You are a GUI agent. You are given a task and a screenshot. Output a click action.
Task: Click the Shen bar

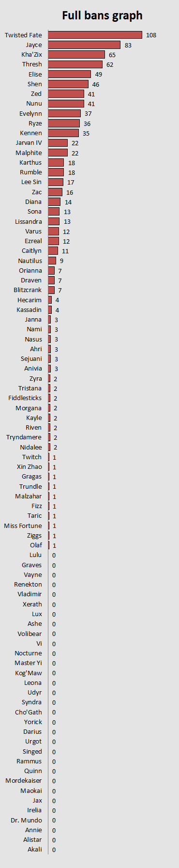click(x=68, y=84)
